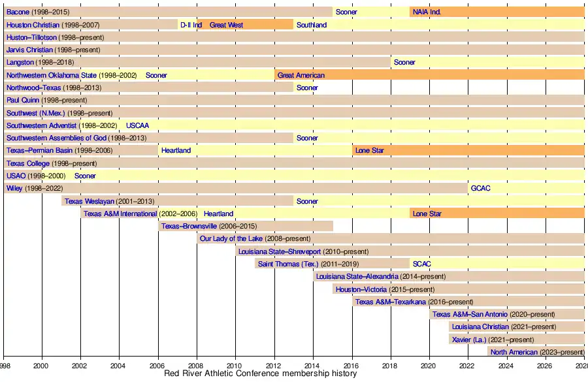
Task: Click the NAIA Ind. orange bar label
Action: tap(426, 12)
